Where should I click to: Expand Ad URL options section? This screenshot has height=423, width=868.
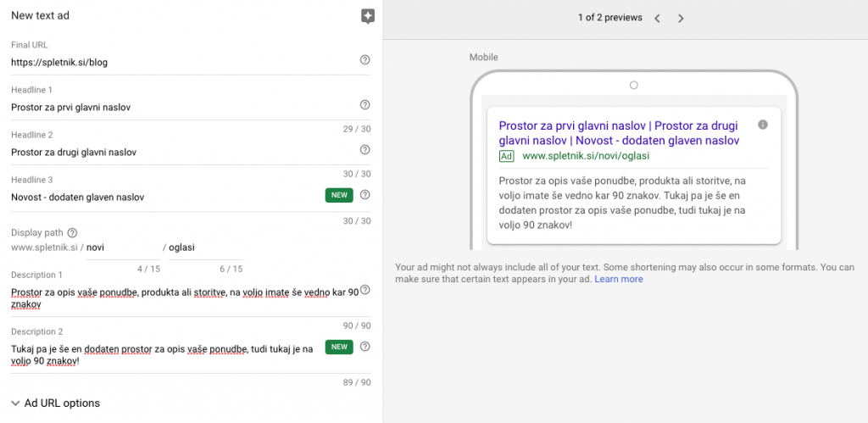click(56, 403)
